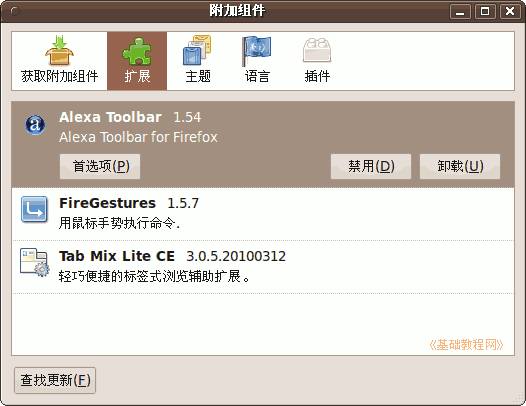Click the Get Add-ons box icon

click(x=59, y=50)
